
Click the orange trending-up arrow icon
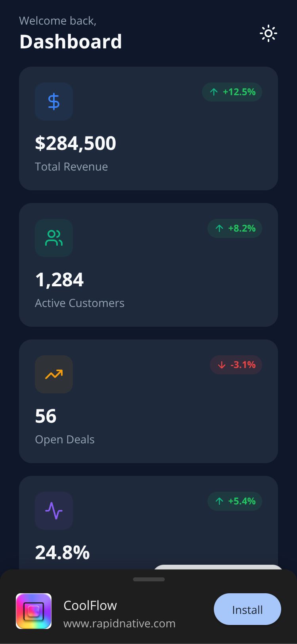pos(54,374)
